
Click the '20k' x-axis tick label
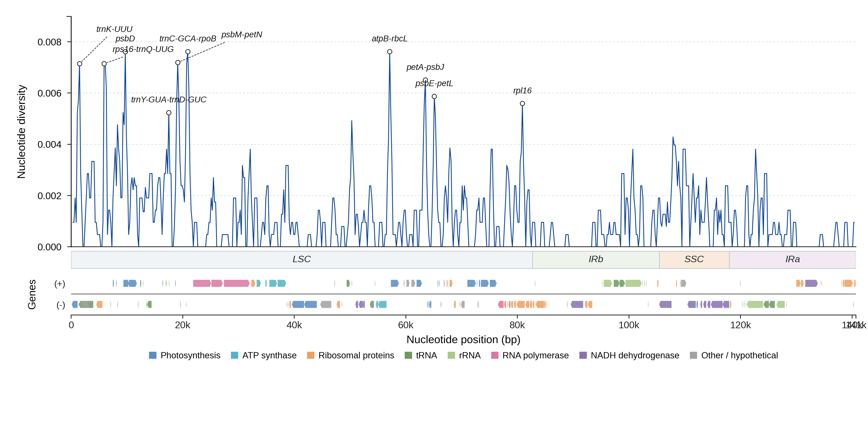(183, 325)
